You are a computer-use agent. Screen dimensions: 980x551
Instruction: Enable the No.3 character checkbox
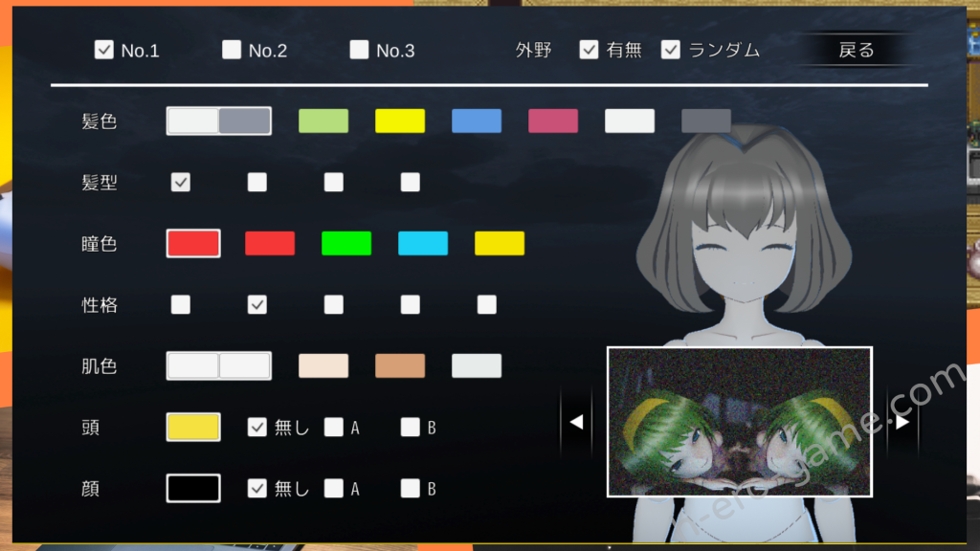click(x=359, y=49)
